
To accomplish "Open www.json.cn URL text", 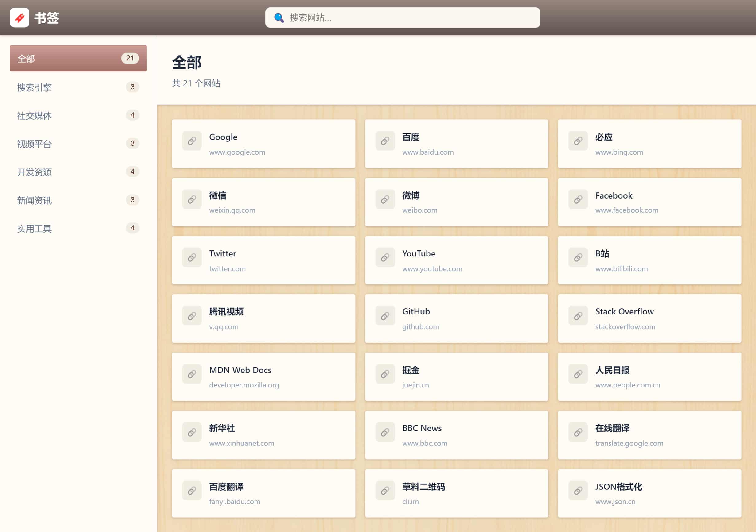I will (x=615, y=501).
